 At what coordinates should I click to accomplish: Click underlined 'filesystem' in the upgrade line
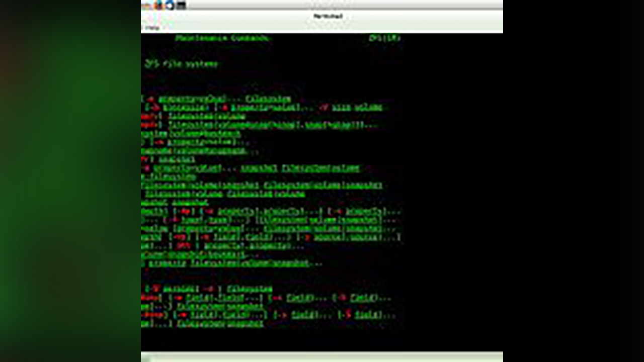click(x=249, y=289)
